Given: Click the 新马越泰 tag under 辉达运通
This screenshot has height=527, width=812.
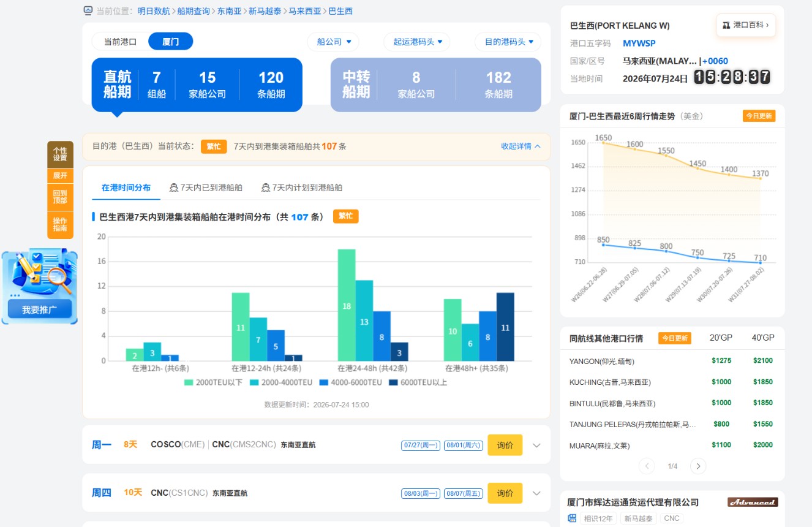Looking at the screenshot, I should 638,518.
